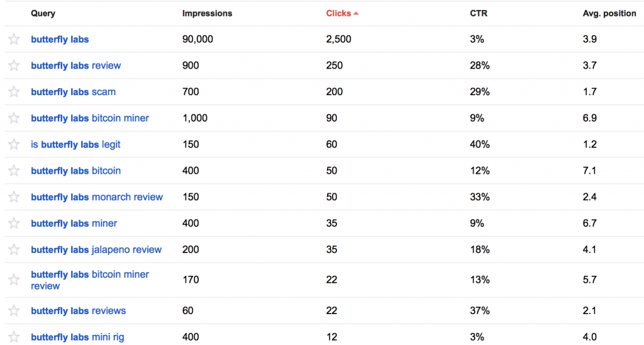
Task: Open 'butterfly labs scam' query link
Action: coord(73,92)
